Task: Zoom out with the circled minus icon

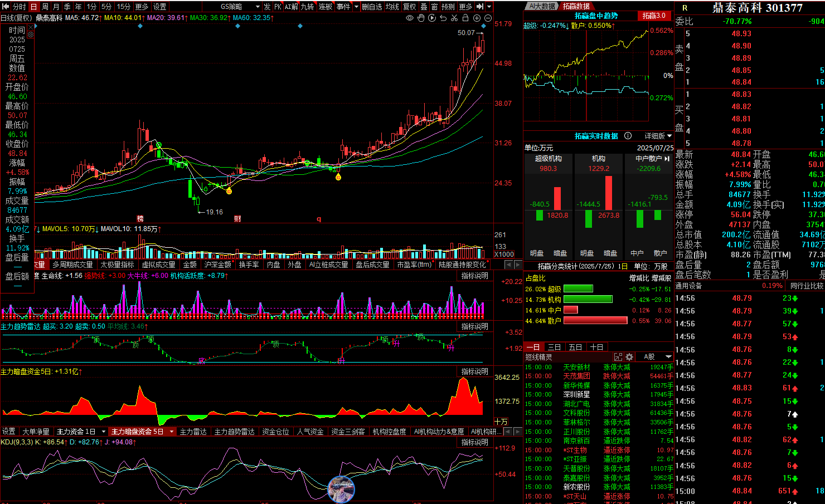Action: tap(488, 18)
